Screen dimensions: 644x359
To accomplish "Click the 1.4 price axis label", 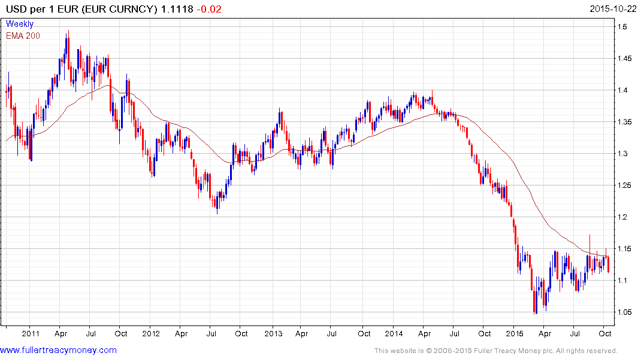I will tap(622, 90).
